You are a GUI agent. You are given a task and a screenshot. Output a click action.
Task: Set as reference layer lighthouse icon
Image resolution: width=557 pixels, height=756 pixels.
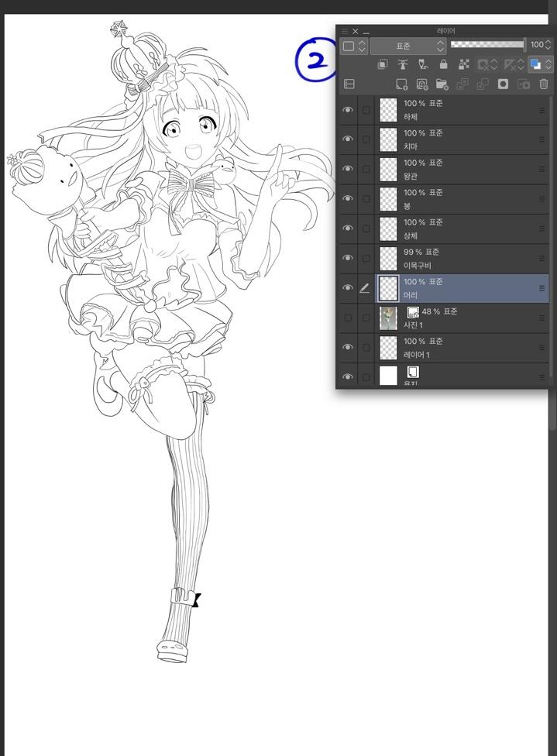(x=403, y=64)
